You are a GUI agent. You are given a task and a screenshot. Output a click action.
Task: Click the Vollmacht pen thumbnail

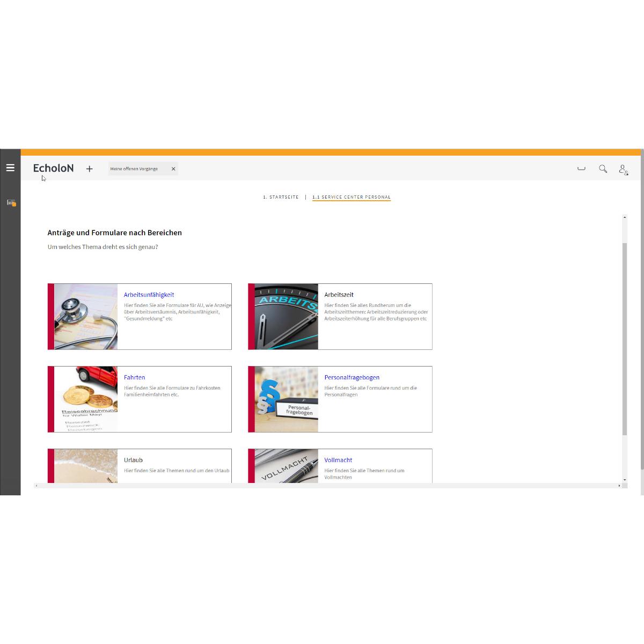point(286,466)
